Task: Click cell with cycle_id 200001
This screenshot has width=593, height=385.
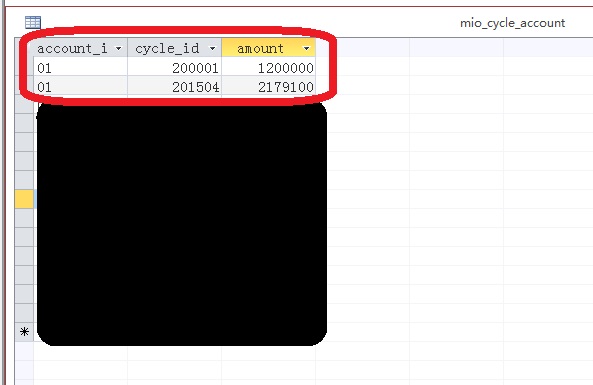Action: tap(175, 67)
